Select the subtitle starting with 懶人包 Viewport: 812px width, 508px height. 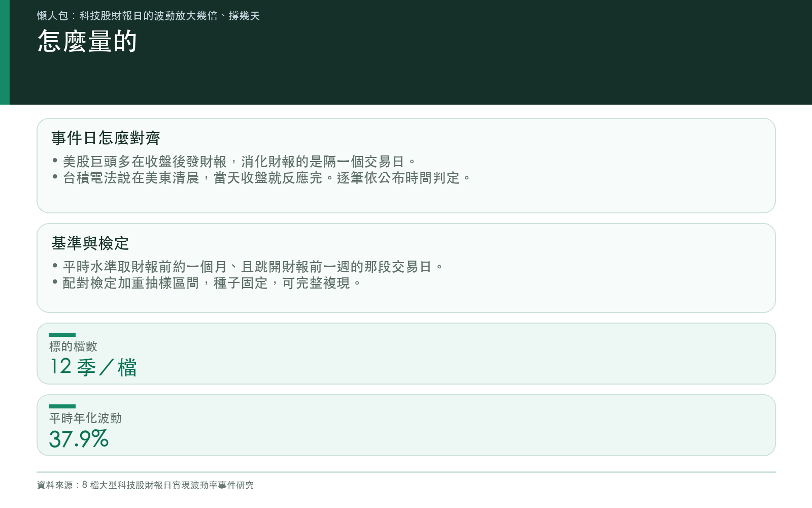coord(148,16)
